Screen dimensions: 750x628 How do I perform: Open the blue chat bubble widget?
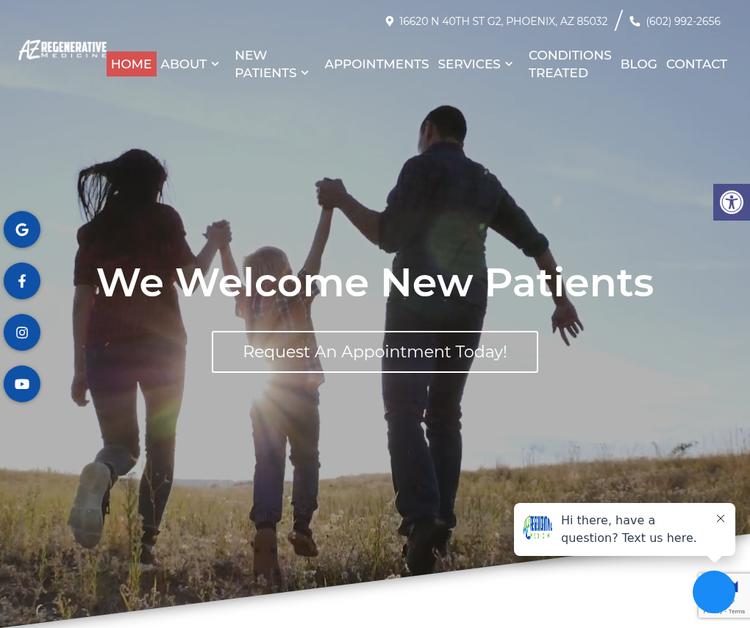(714, 592)
